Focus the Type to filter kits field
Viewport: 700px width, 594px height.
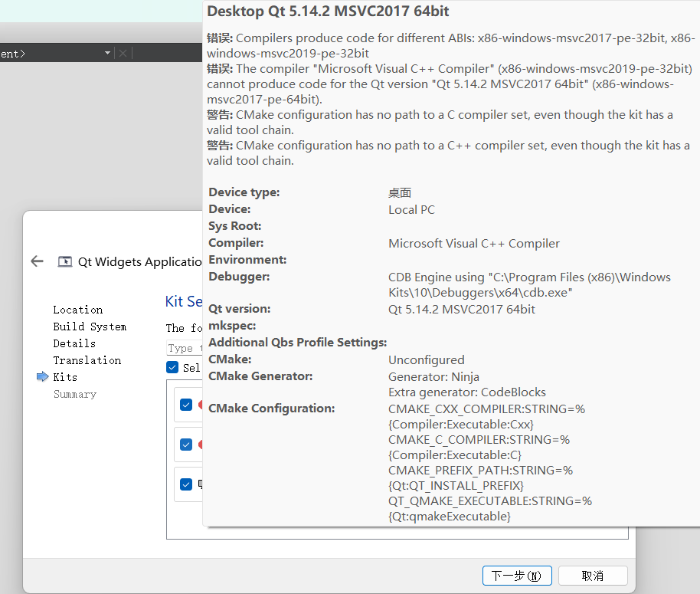coord(185,348)
